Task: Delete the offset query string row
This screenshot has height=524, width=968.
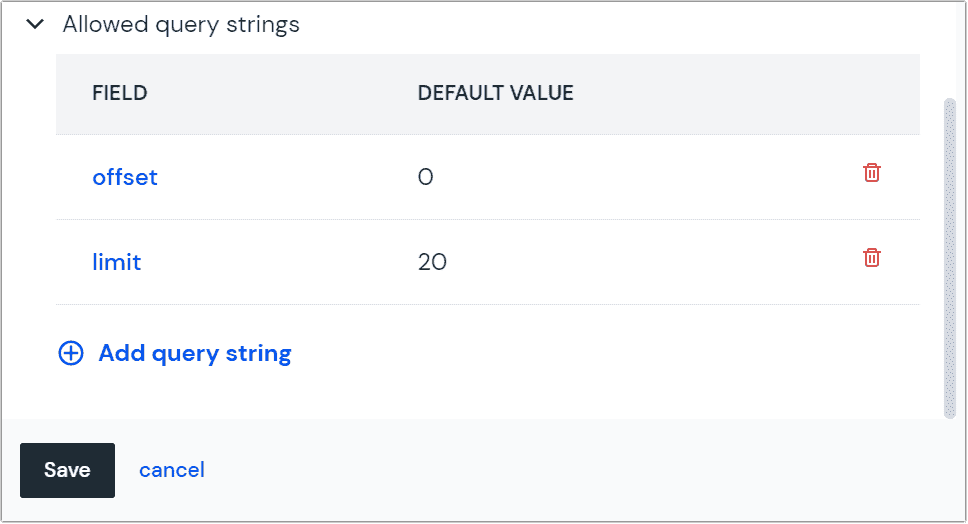Action: pos(872,173)
